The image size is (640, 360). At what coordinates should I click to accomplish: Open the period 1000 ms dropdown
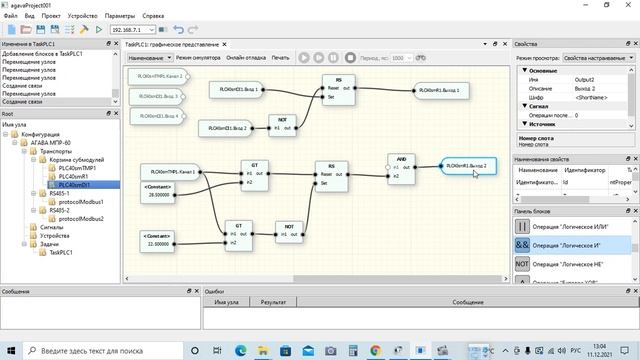409,58
